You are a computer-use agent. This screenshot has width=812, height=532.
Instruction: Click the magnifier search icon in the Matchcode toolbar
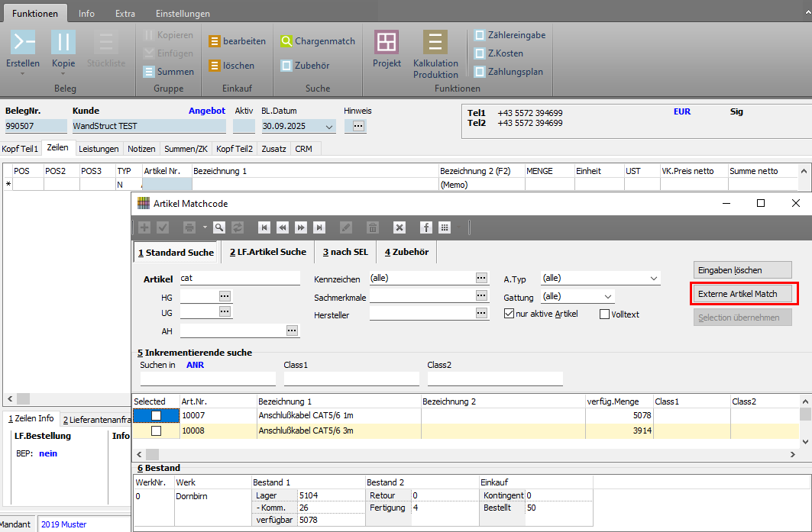[219, 227]
